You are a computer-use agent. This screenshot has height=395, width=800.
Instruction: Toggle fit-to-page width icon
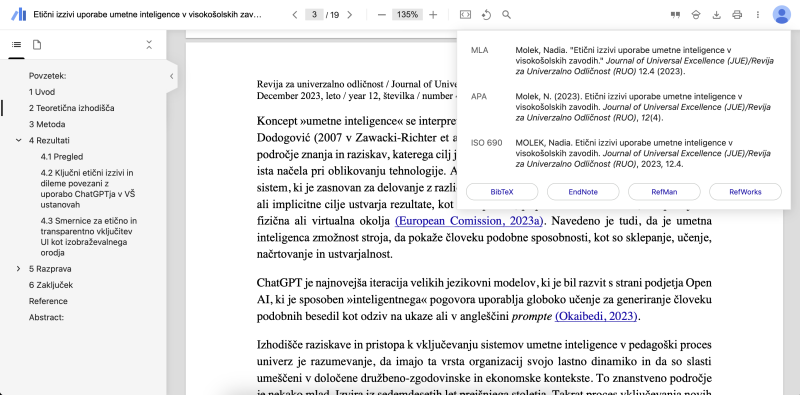(465, 15)
